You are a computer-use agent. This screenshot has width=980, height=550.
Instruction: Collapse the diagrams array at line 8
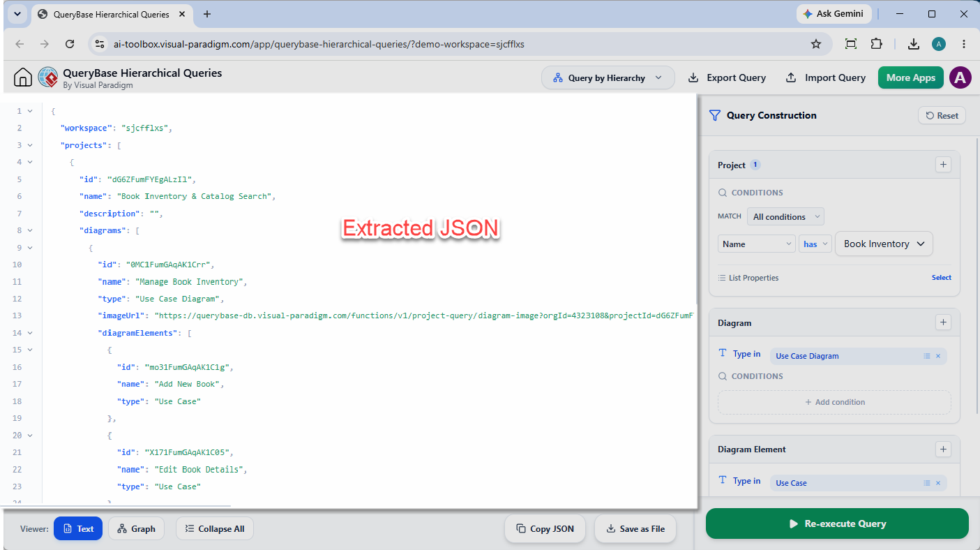pos(30,230)
